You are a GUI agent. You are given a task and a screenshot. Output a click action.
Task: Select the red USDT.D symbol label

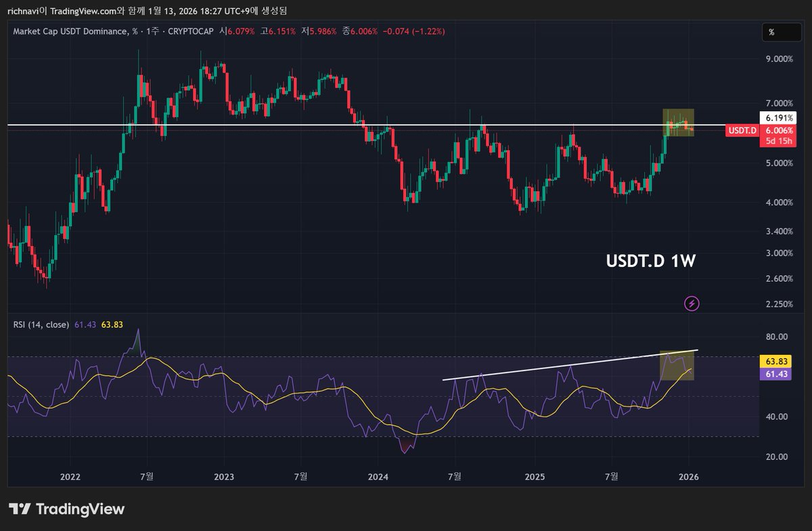click(x=742, y=130)
